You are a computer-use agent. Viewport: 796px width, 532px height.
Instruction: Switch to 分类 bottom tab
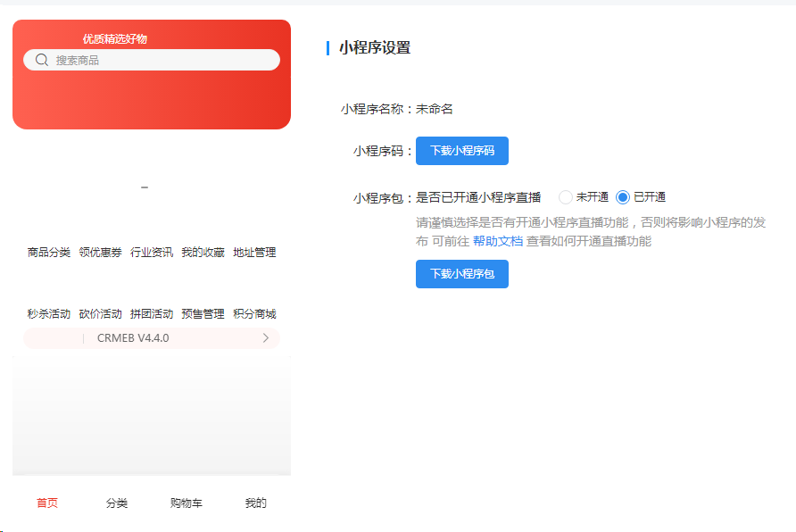pyautogui.click(x=117, y=503)
